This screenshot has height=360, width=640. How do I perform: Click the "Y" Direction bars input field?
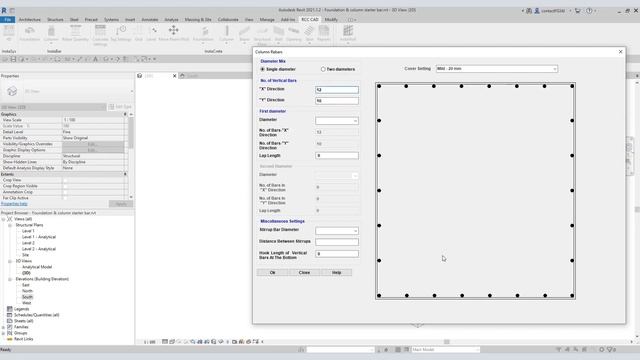[x=337, y=100]
